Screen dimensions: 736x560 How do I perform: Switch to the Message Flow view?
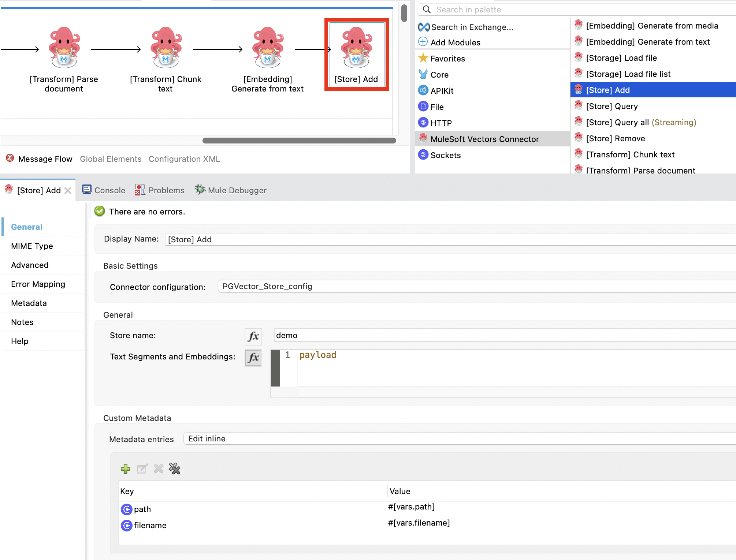pos(45,159)
